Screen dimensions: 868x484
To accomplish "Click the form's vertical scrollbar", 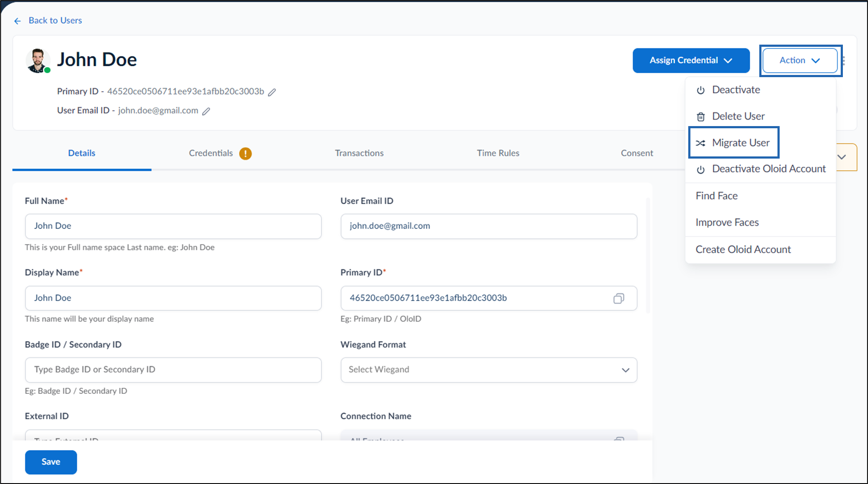I will 648,256.
